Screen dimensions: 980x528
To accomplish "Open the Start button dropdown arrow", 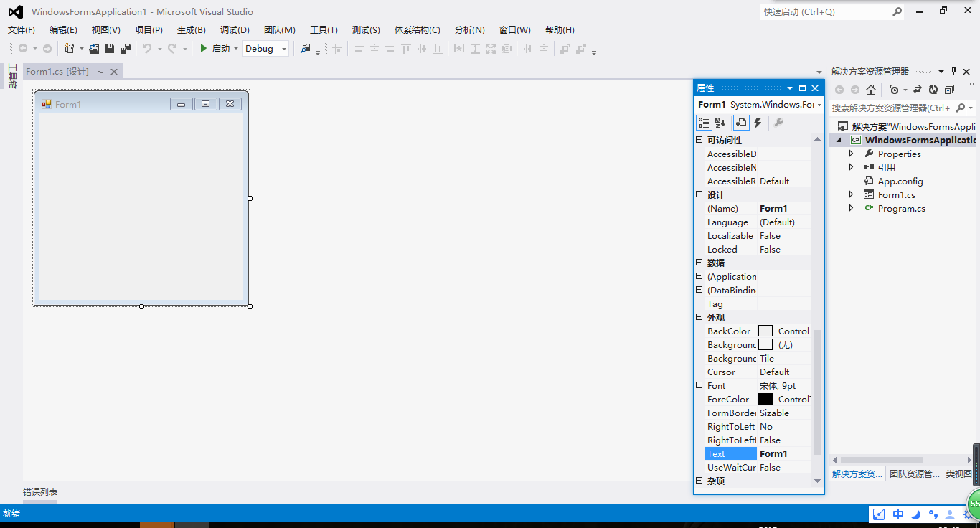I will [236, 49].
